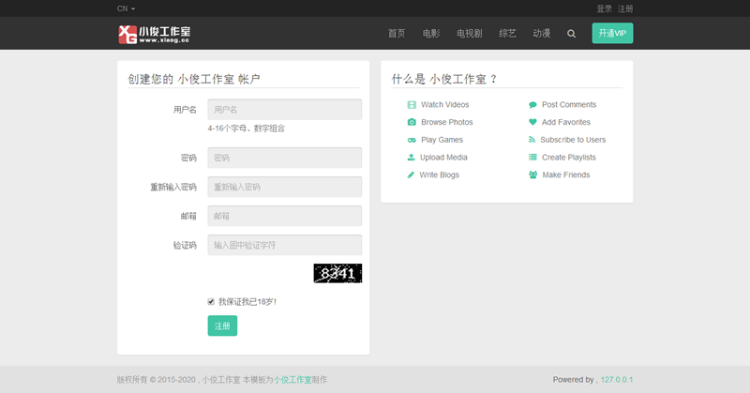Click the Add Favorites heart icon
The image size is (750, 393).
click(x=532, y=122)
